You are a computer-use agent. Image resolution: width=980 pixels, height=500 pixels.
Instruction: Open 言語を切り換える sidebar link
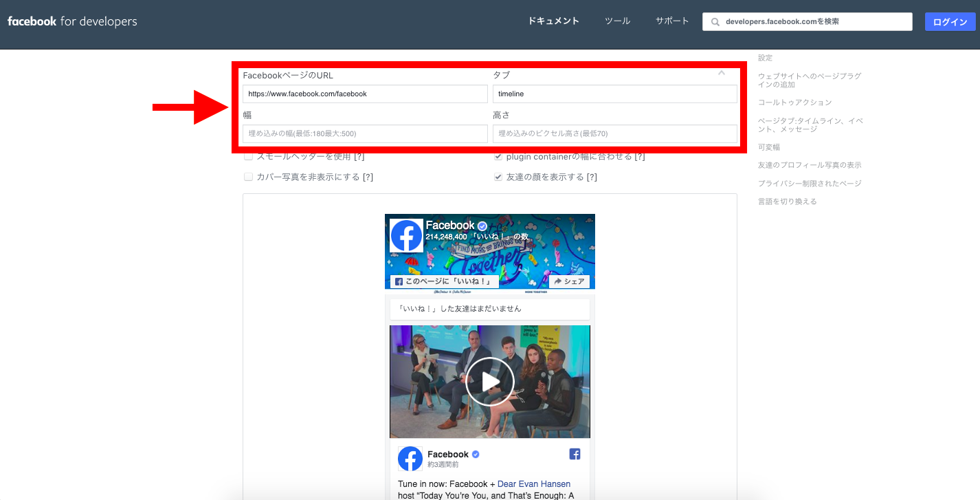coord(788,202)
